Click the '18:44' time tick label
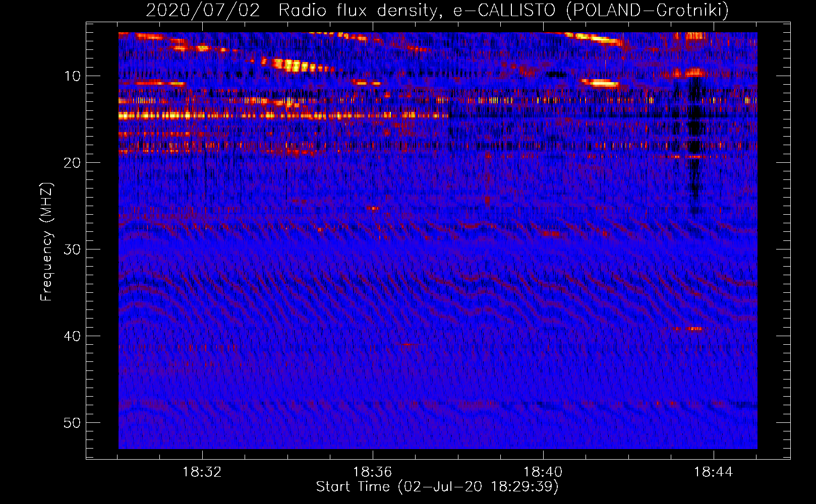This screenshot has height=504, width=816. pos(714,472)
